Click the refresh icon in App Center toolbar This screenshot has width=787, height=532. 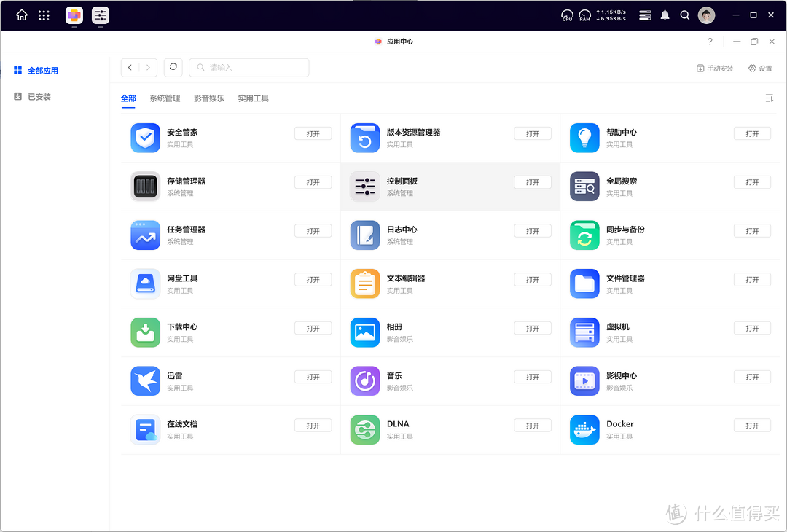point(173,67)
